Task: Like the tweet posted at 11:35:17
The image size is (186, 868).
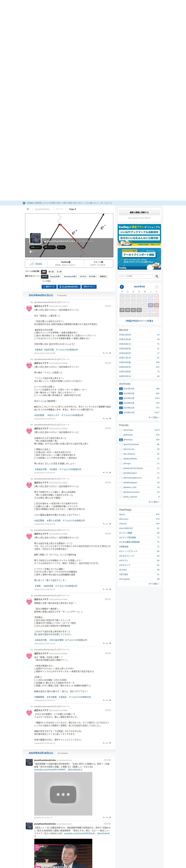Action: tap(110, 818)
